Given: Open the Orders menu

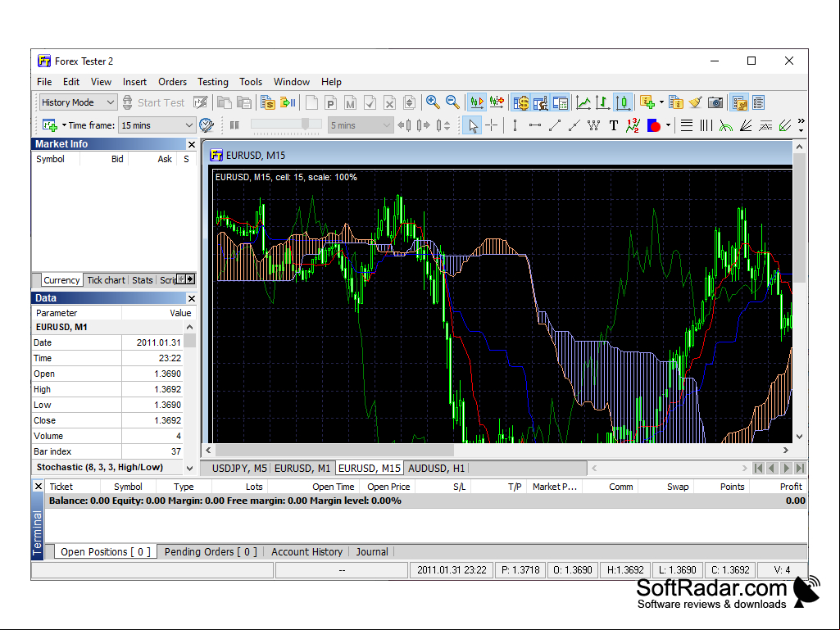Looking at the screenshot, I should (x=172, y=82).
